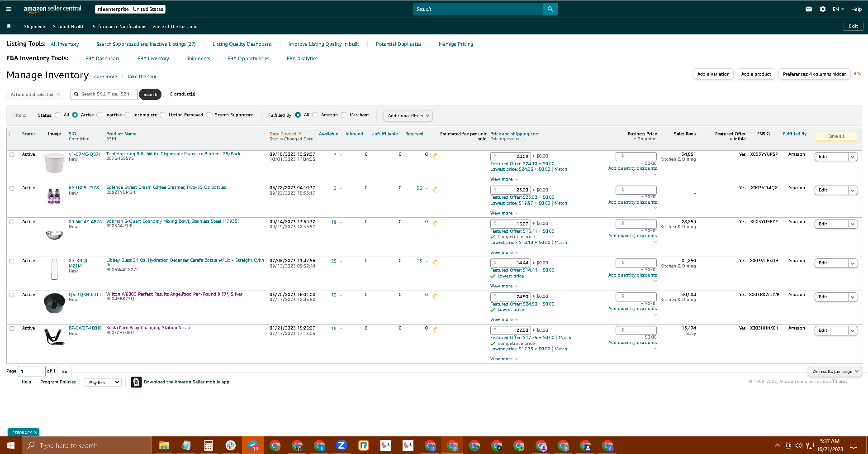Click the price field showing 24.09
The width and height of the screenshot is (868, 454).
[x=511, y=156]
